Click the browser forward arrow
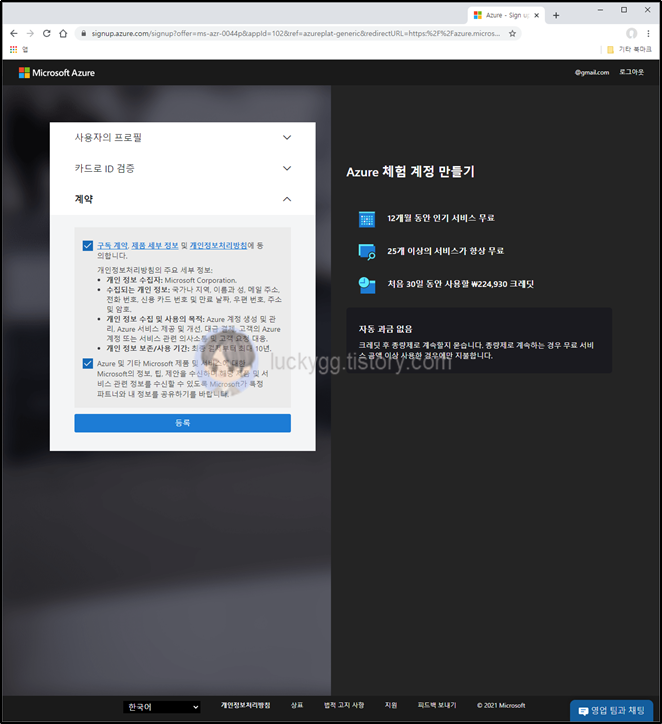The height and width of the screenshot is (724, 662). (30, 34)
